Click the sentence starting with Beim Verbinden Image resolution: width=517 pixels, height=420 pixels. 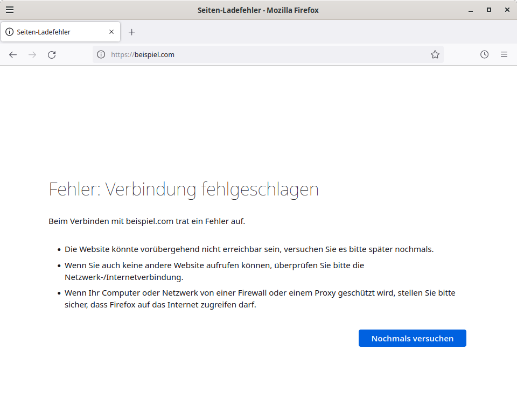click(146, 221)
